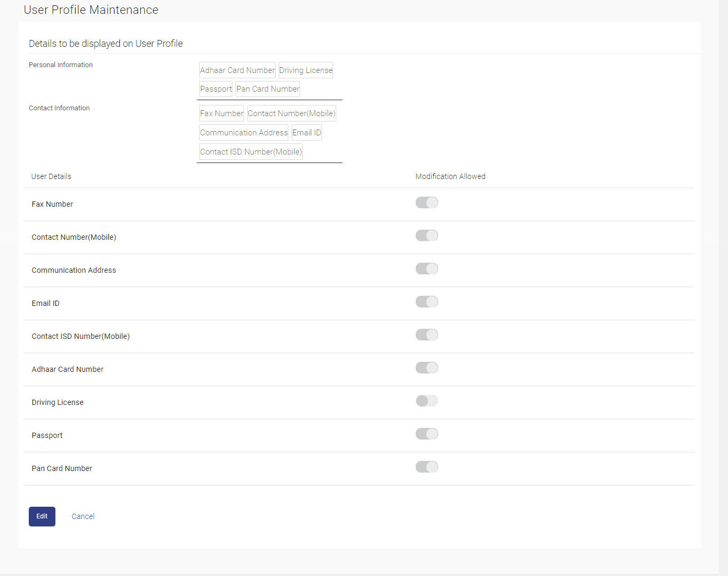Image resolution: width=728 pixels, height=576 pixels.
Task: Enable Driving License modification switch
Action: 426,401
